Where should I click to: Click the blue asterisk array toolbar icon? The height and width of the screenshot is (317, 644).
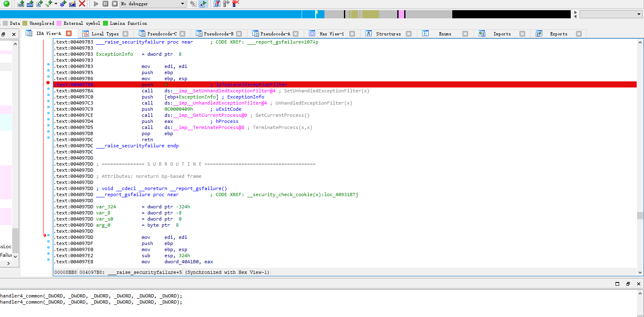pyautogui.click(x=63, y=4)
